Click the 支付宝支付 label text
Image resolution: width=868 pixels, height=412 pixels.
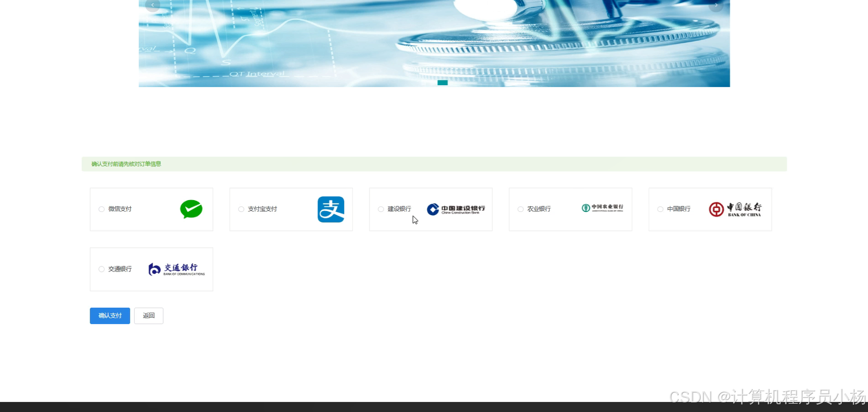coord(263,209)
